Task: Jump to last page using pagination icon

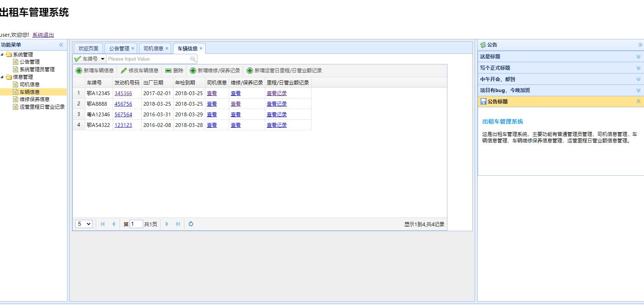Action: pyautogui.click(x=178, y=224)
